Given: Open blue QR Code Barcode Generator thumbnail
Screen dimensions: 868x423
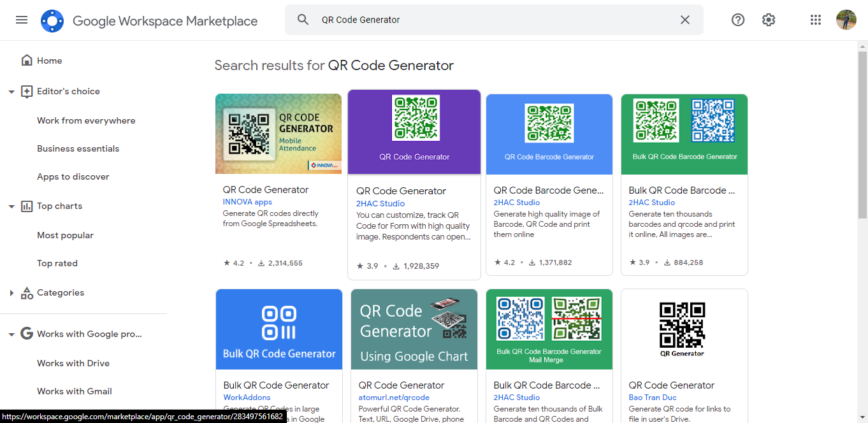Looking at the screenshot, I should (549, 134).
